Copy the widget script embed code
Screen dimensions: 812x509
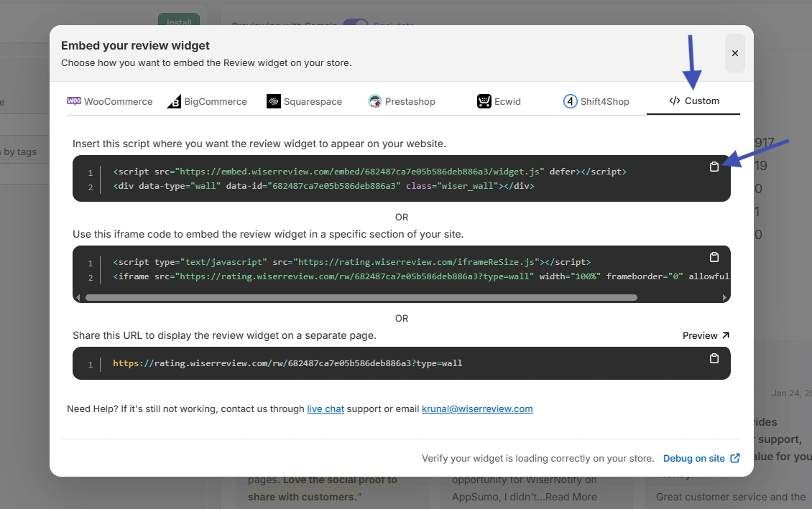click(714, 167)
